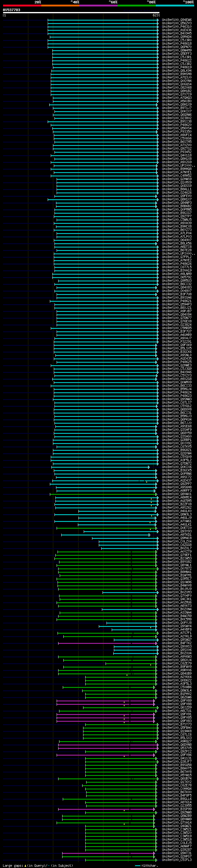Select the UniRef100_O07872 label
Image resolution: width=197 pixels, height=868 pixels.
(177, 568)
